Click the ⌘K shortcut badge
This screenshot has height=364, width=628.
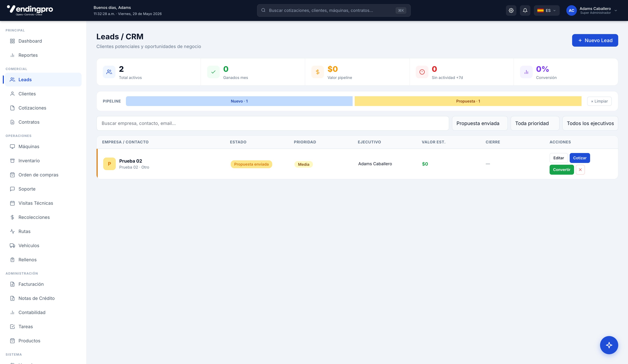coord(401,10)
